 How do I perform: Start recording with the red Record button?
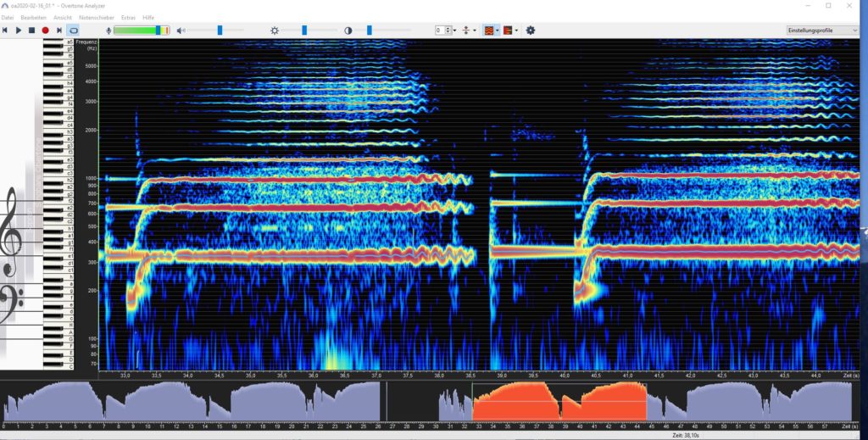(x=46, y=31)
